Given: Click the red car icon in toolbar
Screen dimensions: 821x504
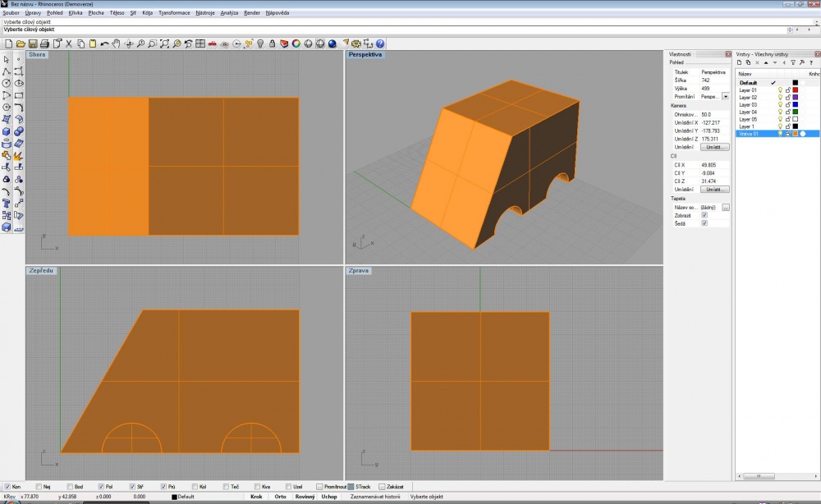Looking at the screenshot, I should pos(212,44).
